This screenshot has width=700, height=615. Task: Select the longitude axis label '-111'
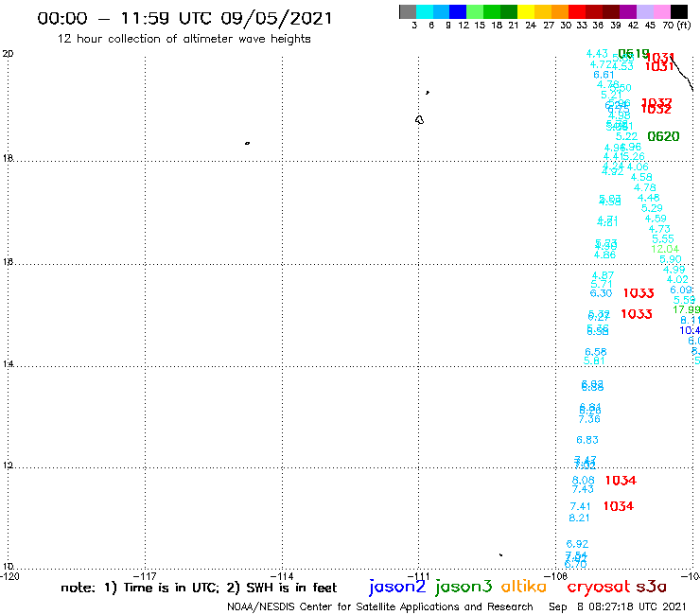[x=418, y=576]
